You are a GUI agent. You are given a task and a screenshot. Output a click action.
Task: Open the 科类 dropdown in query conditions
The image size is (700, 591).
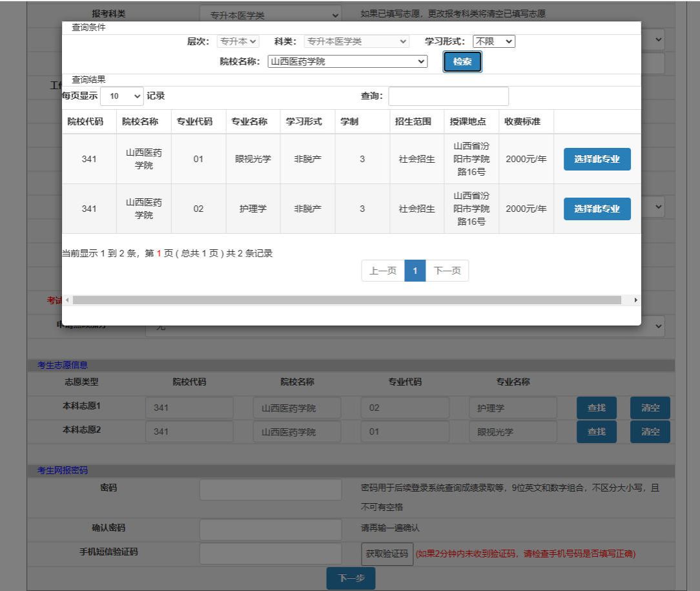click(356, 41)
